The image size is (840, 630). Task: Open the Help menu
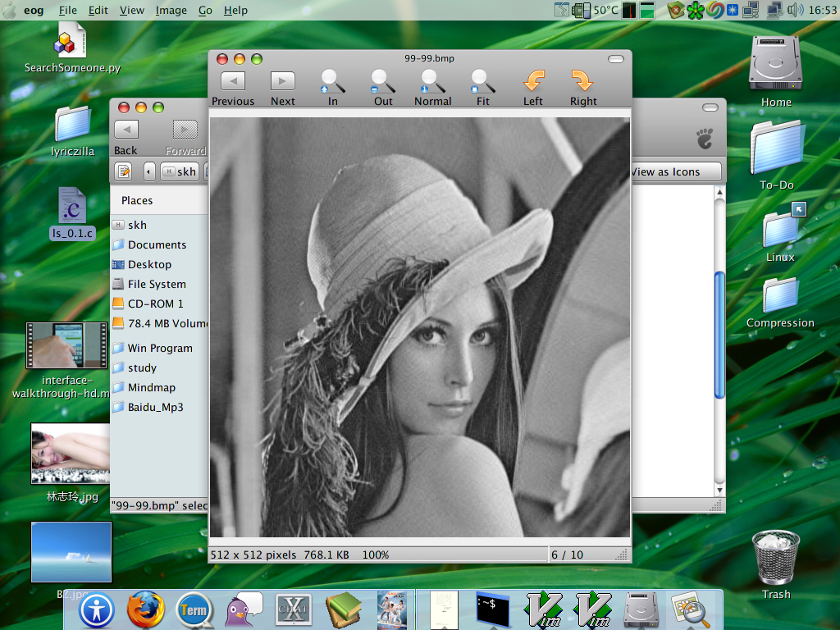pyautogui.click(x=235, y=10)
